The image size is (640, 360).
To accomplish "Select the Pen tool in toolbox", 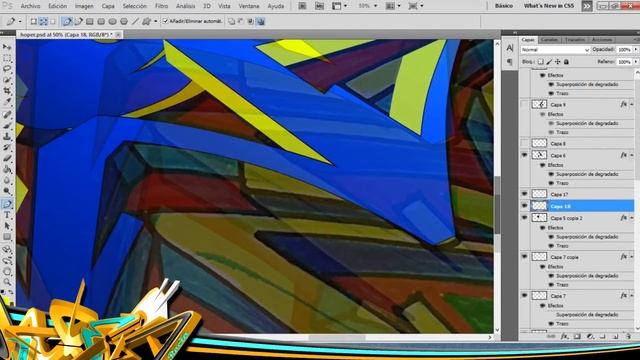I will coord(7,204).
